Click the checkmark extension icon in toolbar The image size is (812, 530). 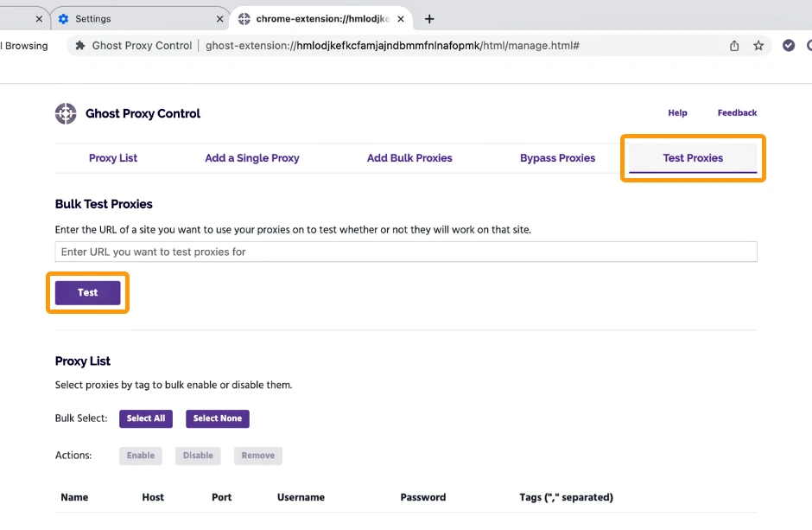click(788, 46)
